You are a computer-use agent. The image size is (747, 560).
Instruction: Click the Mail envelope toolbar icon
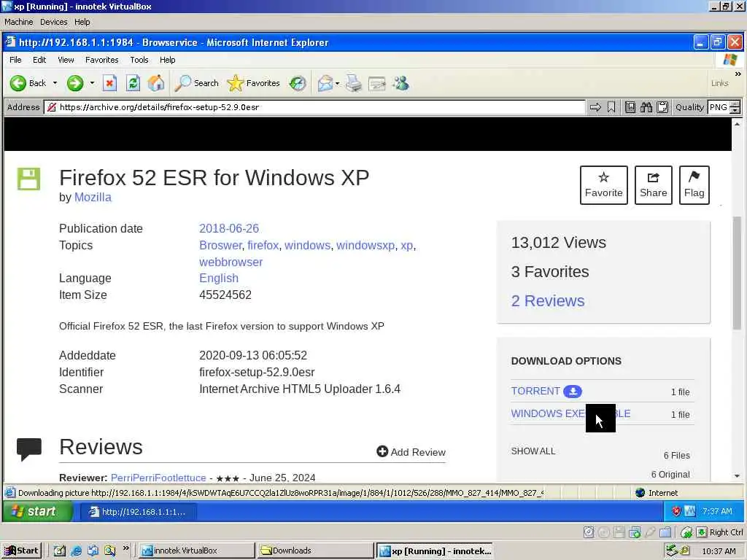(325, 83)
